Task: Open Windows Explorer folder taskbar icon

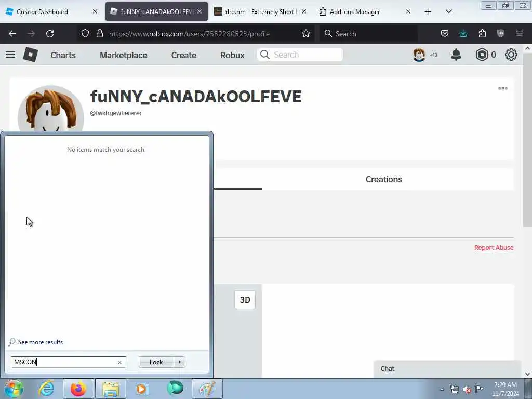Action: [111, 389]
